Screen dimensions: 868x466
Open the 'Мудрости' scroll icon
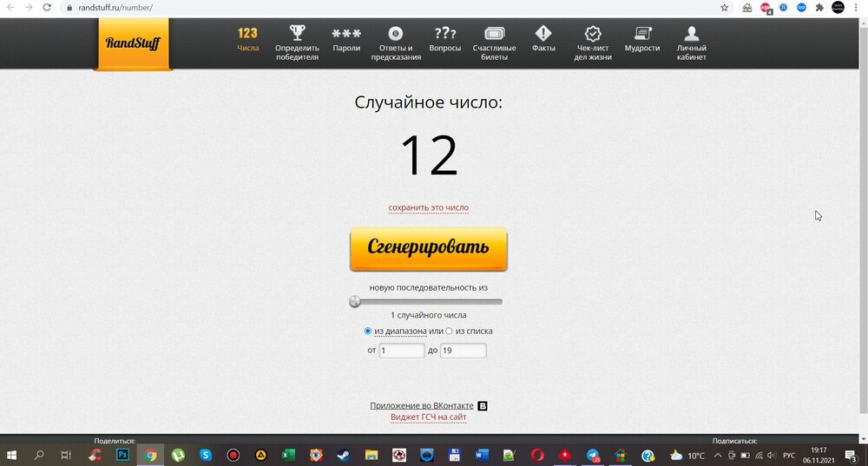tap(642, 34)
